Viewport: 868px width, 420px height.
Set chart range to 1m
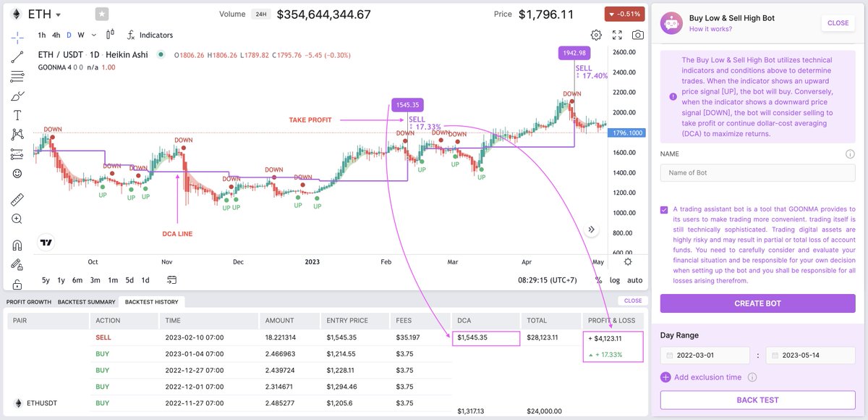click(113, 280)
